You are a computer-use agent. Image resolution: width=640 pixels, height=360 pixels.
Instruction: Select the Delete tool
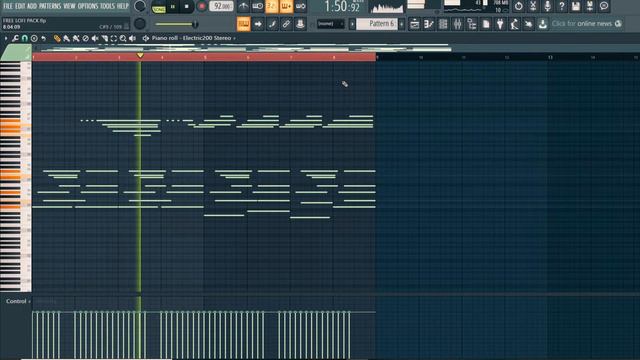85,38
